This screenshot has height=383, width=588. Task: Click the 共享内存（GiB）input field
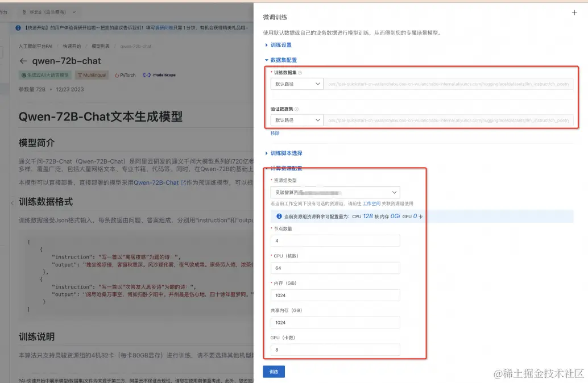[x=335, y=322]
